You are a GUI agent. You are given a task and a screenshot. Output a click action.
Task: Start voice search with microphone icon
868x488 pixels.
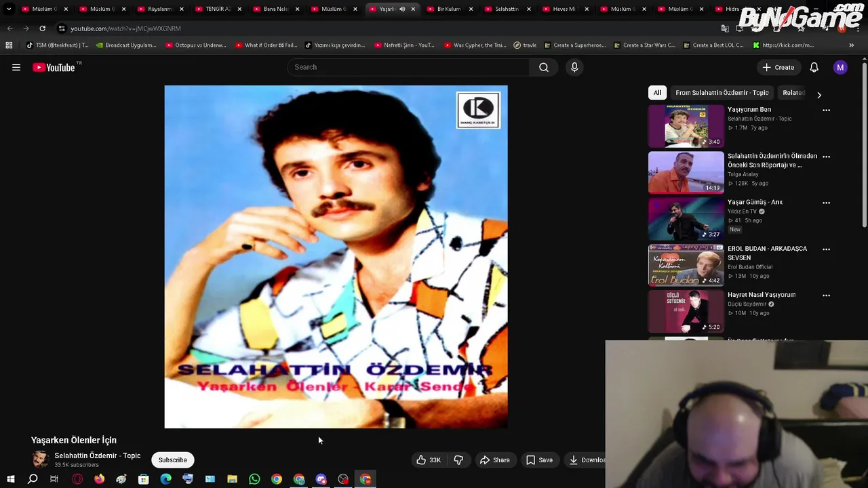(x=574, y=67)
